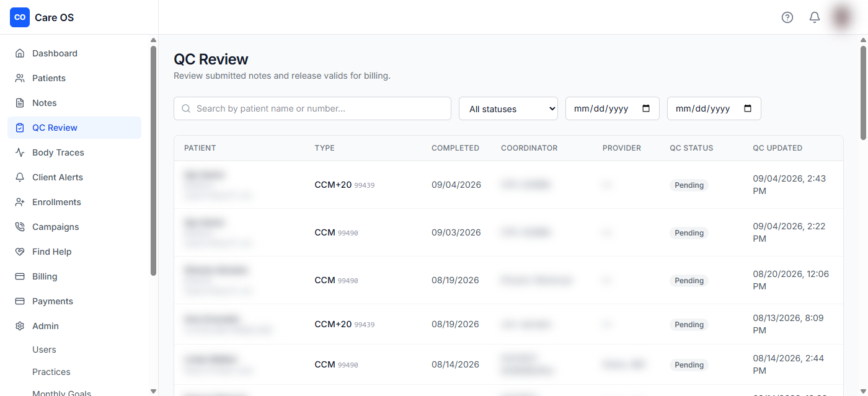Click sidebar scroll up arrow
Image resolution: width=868 pixels, height=396 pixels.
pyautogui.click(x=153, y=40)
